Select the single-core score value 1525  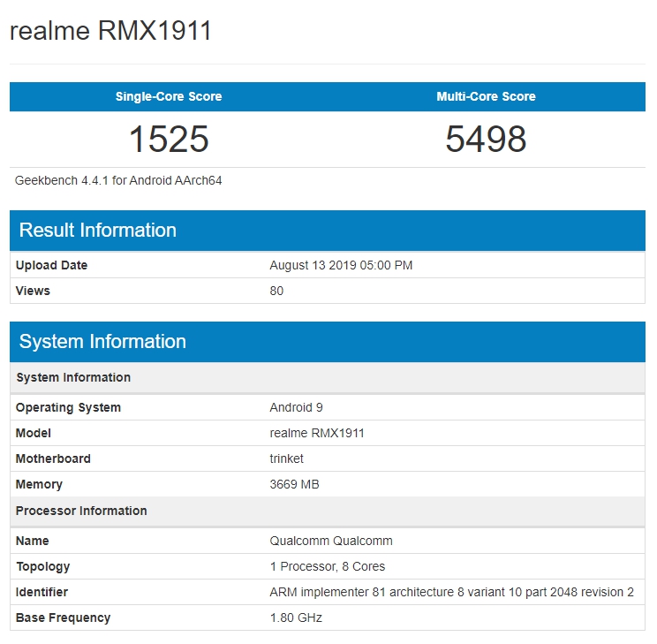coord(169,140)
